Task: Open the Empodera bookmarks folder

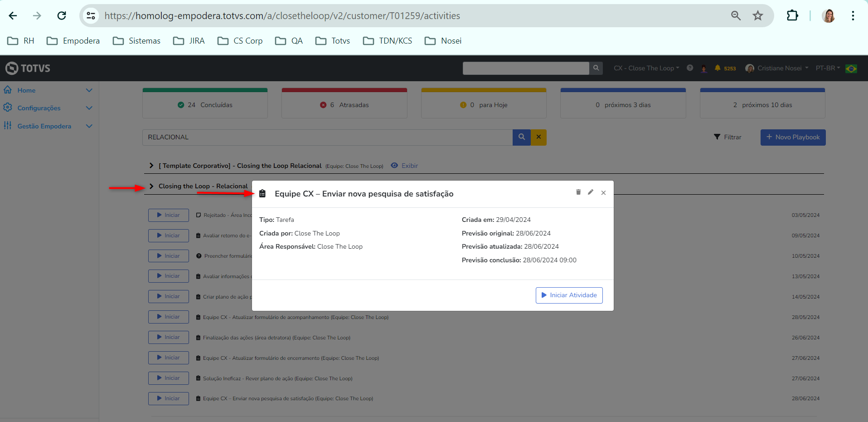Action: coord(73,41)
